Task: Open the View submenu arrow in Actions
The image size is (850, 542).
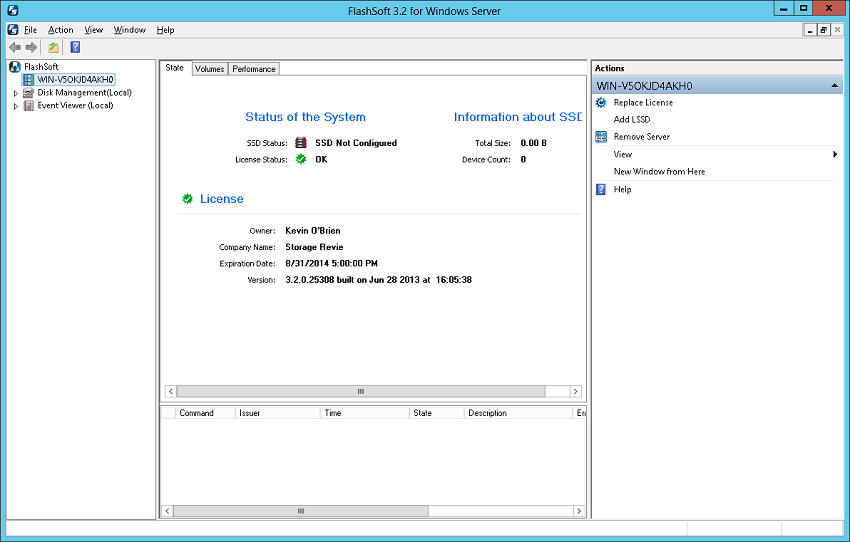Action: tap(835, 154)
